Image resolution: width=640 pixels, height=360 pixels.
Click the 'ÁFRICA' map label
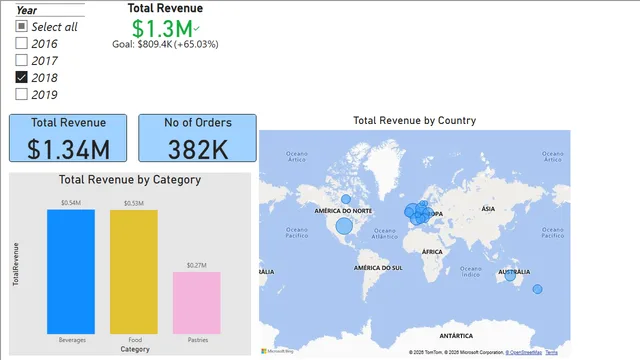click(x=432, y=252)
